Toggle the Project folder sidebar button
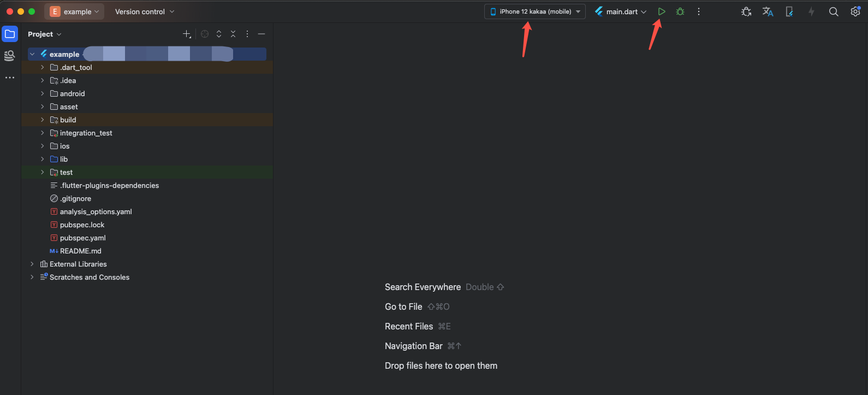 10,34
